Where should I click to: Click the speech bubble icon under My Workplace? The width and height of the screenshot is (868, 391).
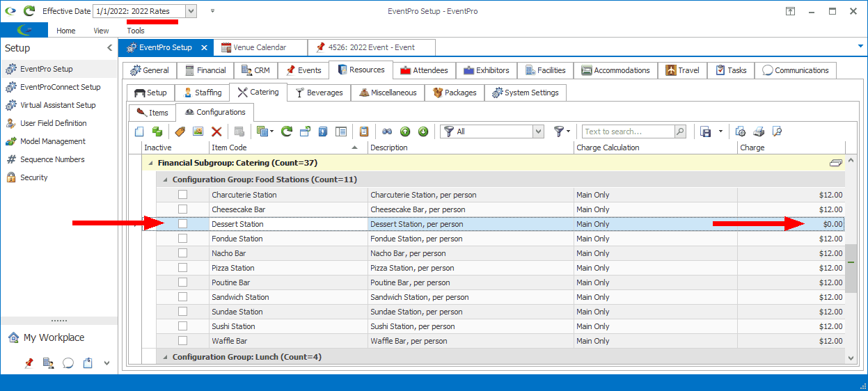coord(68,363)
